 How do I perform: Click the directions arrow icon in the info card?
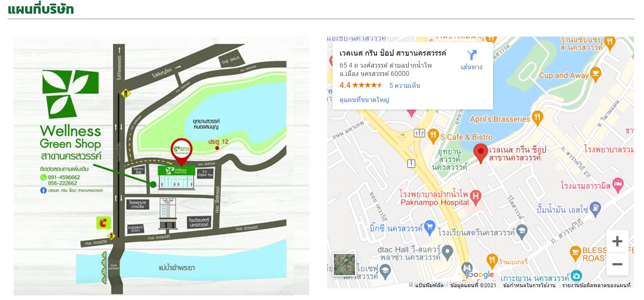[x=471, y=55]
